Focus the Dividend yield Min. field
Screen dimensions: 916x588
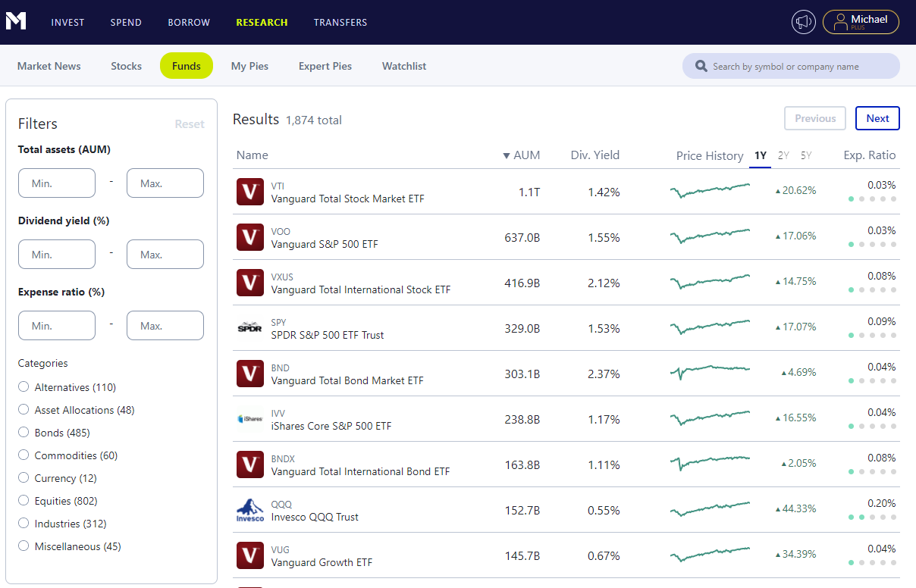pos(57,255)
